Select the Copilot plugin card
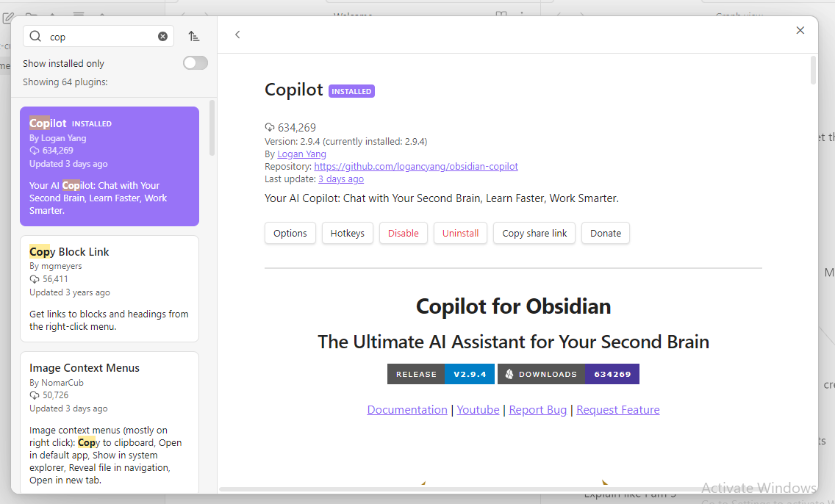The height and width of the screenshot is (504, 835). 110,166
